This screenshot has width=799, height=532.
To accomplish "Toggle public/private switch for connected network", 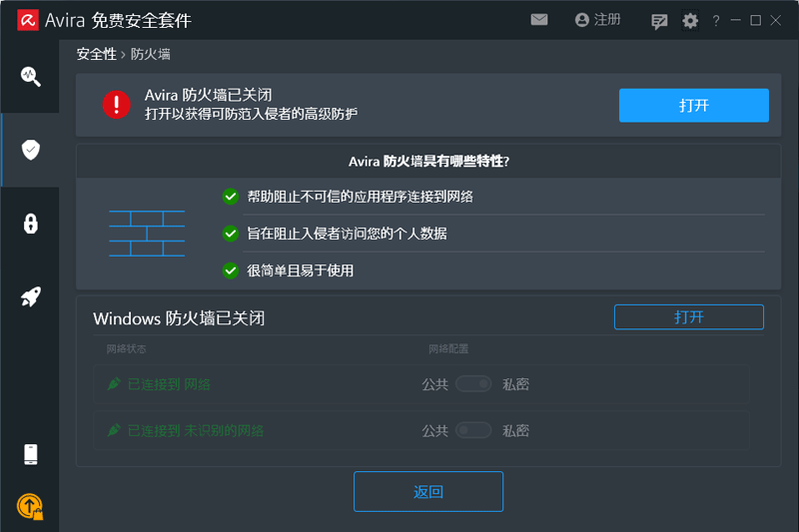I will point(473,384).
